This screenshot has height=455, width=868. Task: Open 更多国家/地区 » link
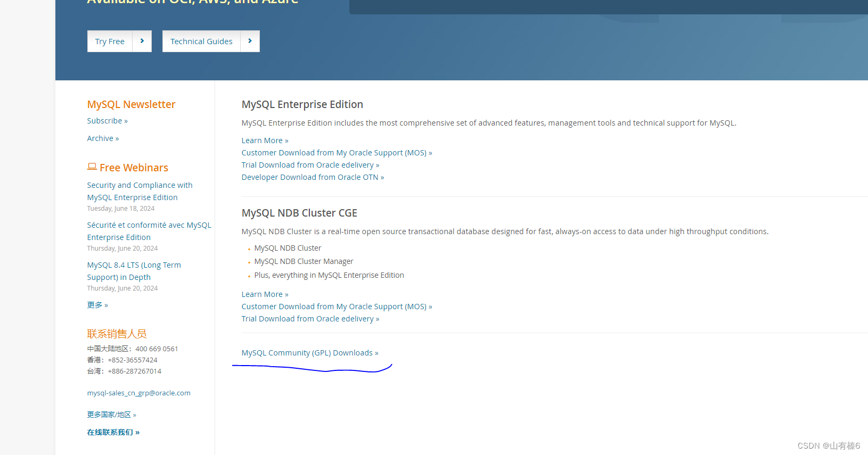pyautogui.click(x=112, y=415)
